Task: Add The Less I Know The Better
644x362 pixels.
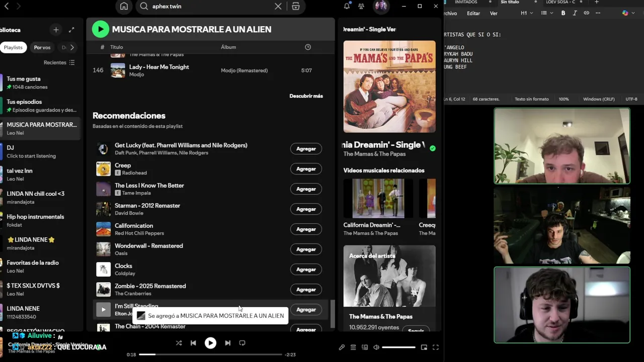Action: tap(306, 189)
